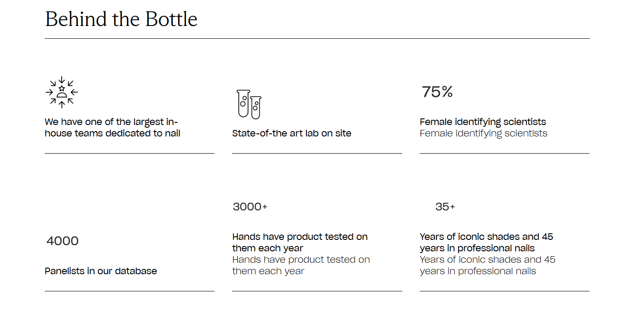The image size is (644, 309).
Task: Click the converging arrows star icon
Action: (x=62, y=92)
